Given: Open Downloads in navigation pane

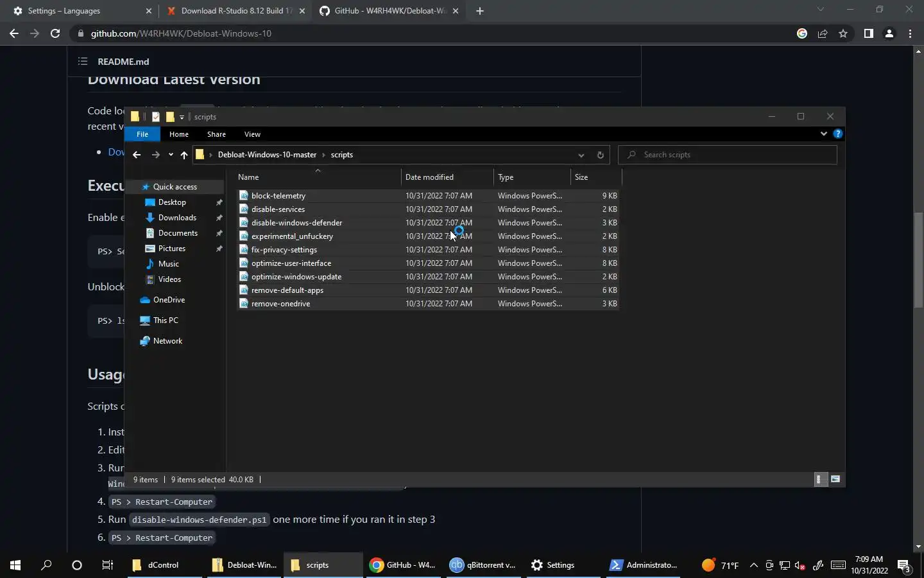Looking at the screenshot, I should coord(177,218).
